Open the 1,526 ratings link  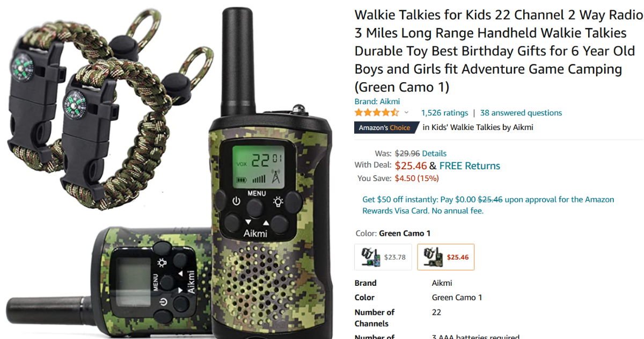coord(444,113)
